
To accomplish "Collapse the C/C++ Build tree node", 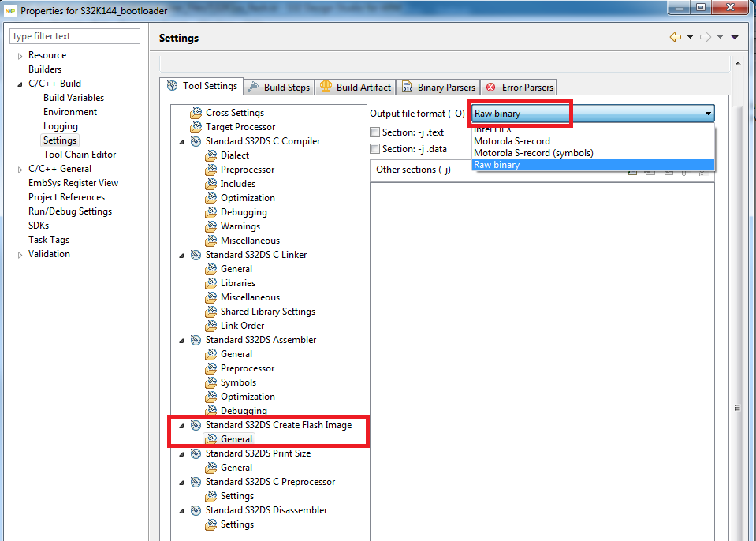I will pos(20,84).
